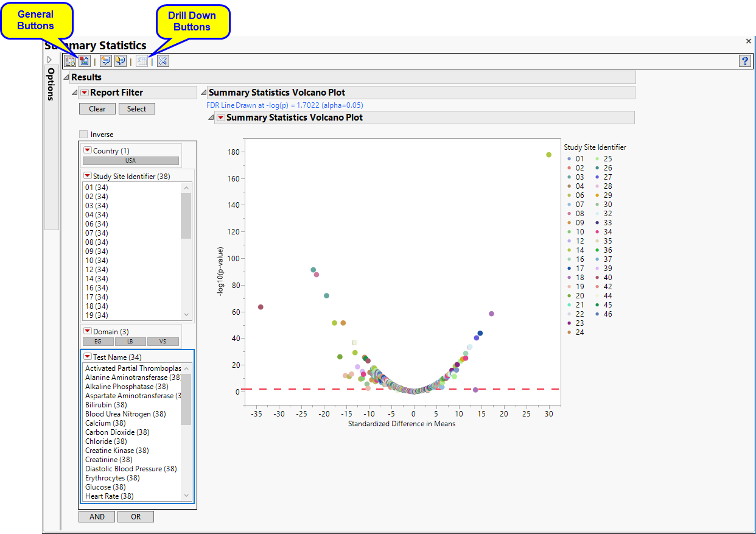Click the blue X toolbar icon
756x534 pixels.
[163, 61]
